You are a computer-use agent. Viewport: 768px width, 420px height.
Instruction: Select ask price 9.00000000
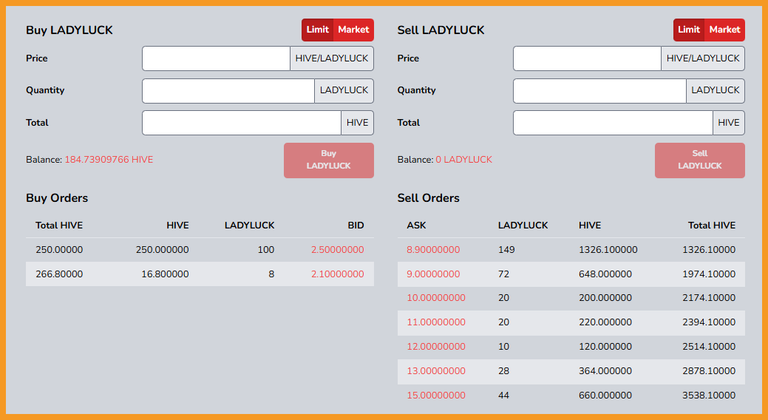click(x=433, y=274)
